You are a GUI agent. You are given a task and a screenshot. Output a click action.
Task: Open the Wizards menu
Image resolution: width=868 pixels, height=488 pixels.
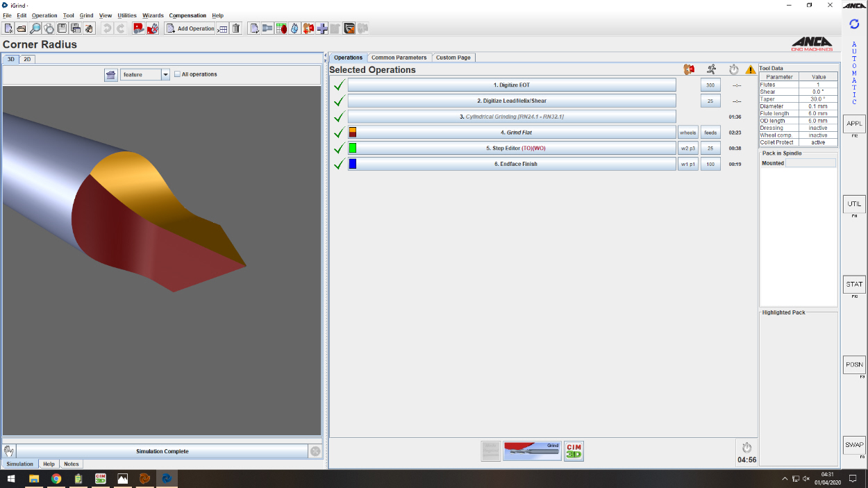click(x=153, y=15)
